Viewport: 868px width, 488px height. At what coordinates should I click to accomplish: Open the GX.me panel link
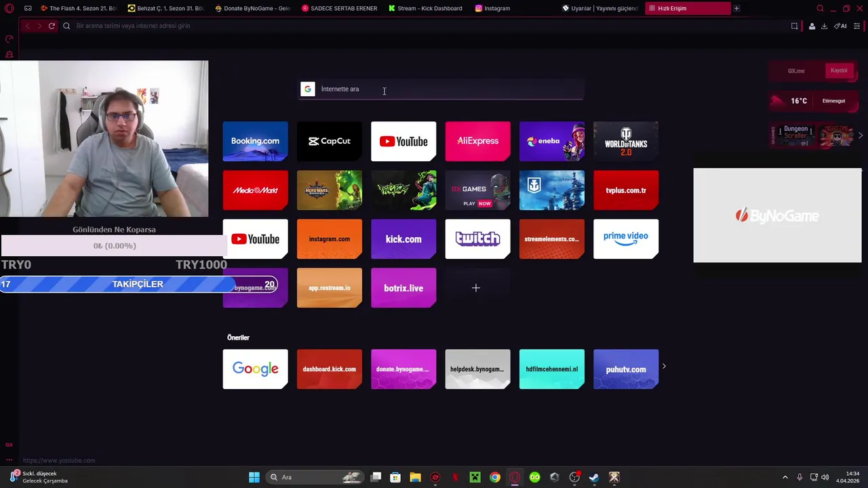point(796,70)
